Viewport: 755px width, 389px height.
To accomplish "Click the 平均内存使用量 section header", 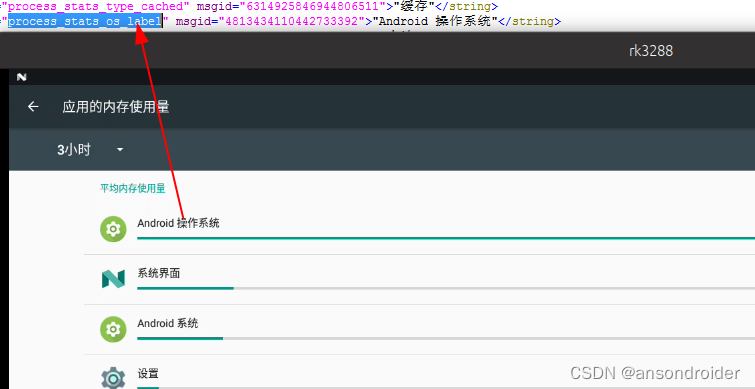I will 132,188.
